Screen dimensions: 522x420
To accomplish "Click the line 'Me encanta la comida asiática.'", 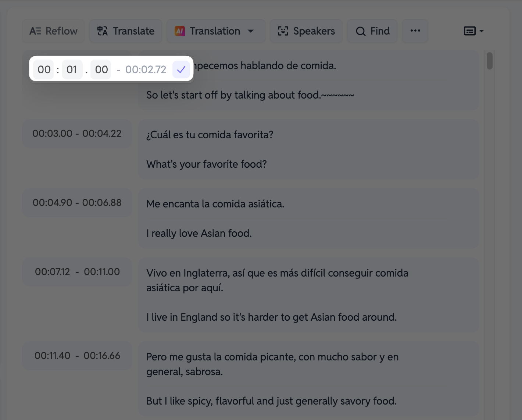I will click(215, 204).
